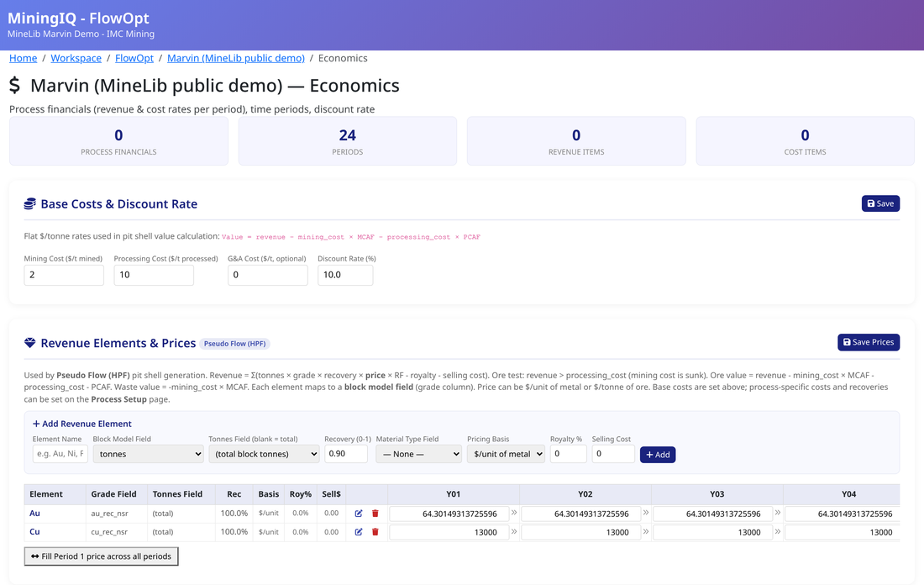
Task: Open the Pricing Basis dropdown
Action: pos(506,454)
